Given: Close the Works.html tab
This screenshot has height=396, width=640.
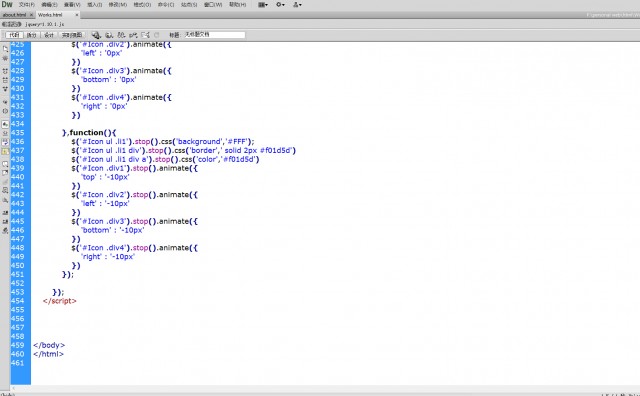Looking at the screenshot, I should (x=77, y=15).
